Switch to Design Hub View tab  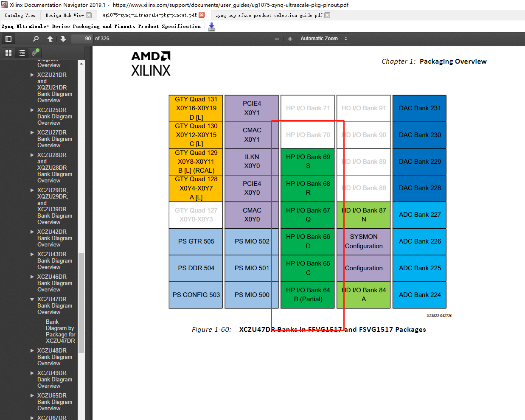coord(65,15)
